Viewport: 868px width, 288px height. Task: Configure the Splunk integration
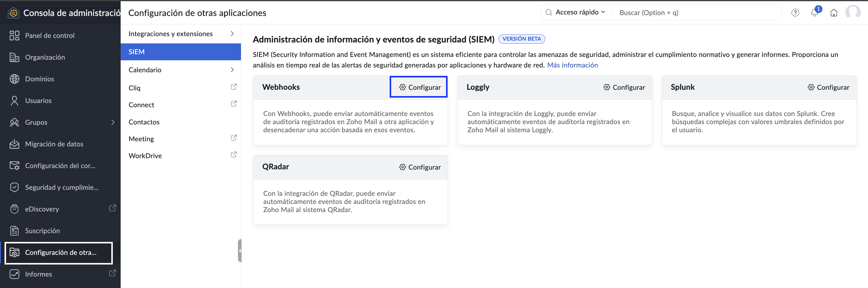click(828, 87)
